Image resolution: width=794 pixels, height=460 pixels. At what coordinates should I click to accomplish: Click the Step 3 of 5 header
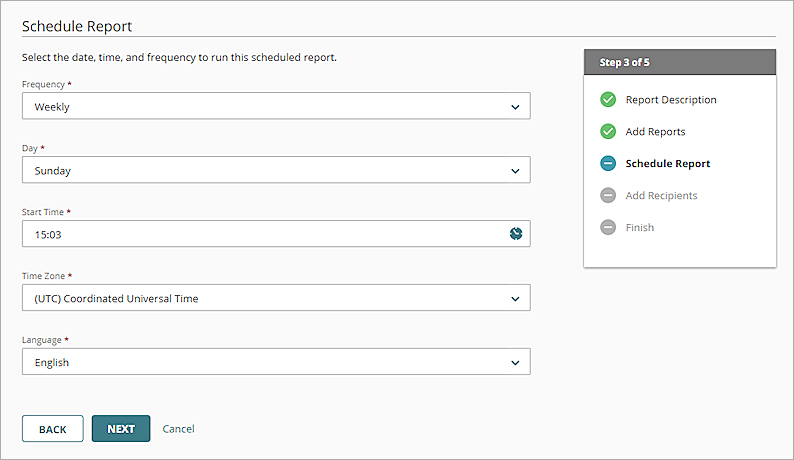pyautogui.click(x=679, y=62)
